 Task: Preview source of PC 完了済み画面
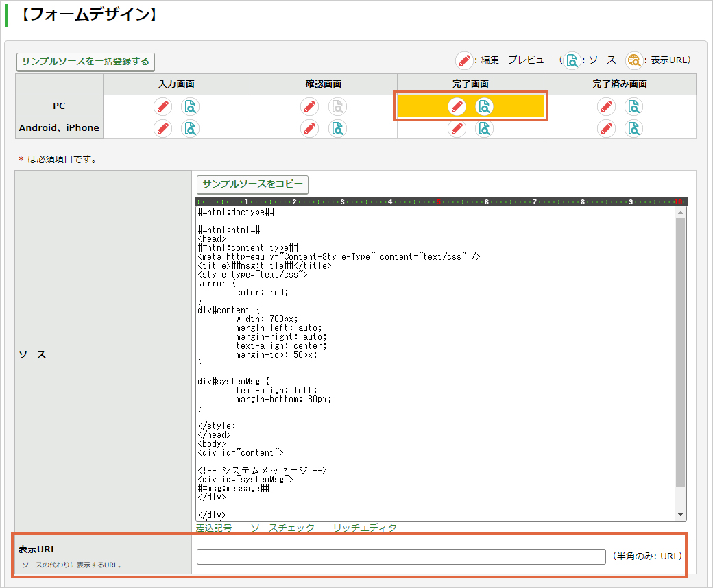[633, 107]
